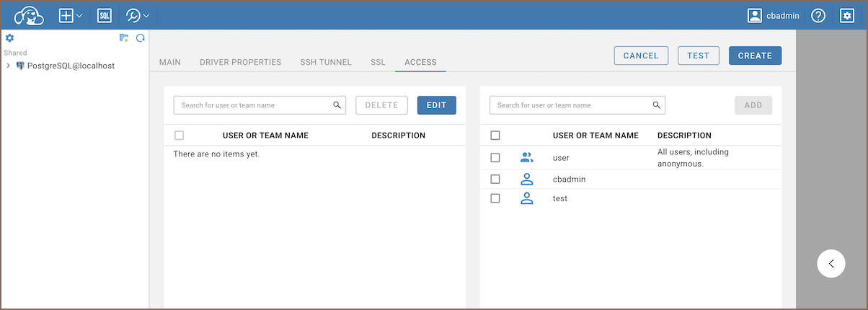
Task: Click the cbadmin user avatar icon
Action: click(x=755, y=15)
